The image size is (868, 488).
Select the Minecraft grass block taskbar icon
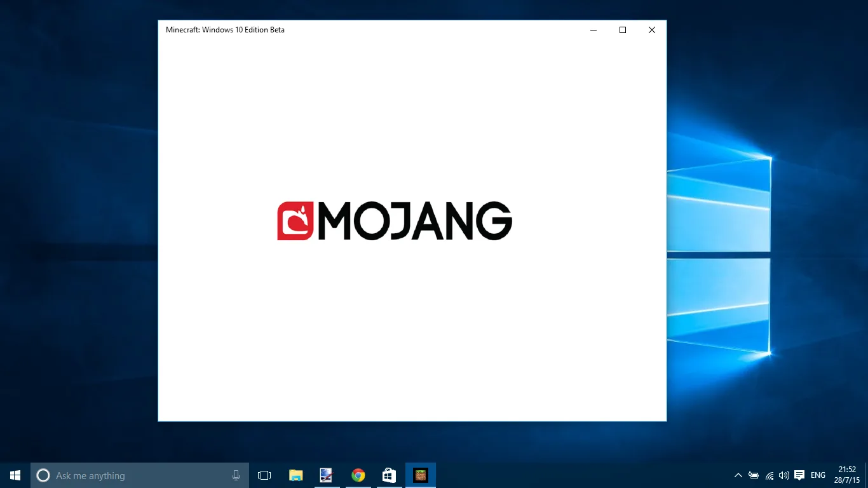click(421, 475)
